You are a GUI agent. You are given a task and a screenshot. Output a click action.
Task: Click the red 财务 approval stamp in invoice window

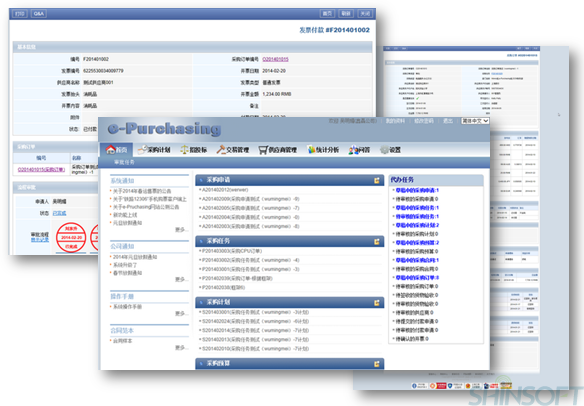(x=71, y=238)
